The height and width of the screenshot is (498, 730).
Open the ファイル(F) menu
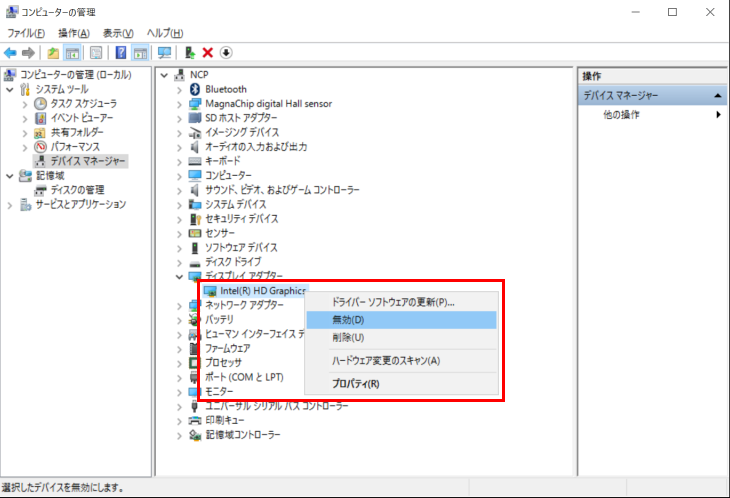pyautogui.click(x=26, y=33)
